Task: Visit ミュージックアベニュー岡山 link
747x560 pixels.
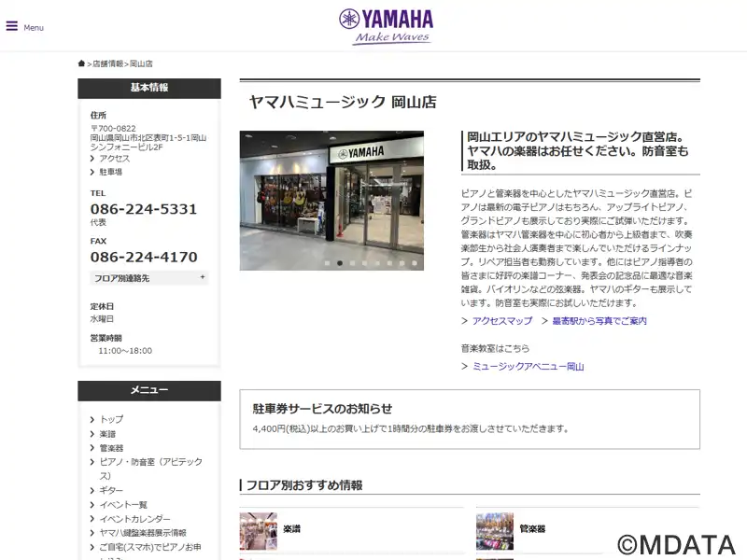Action: click(x=528, y=367)
